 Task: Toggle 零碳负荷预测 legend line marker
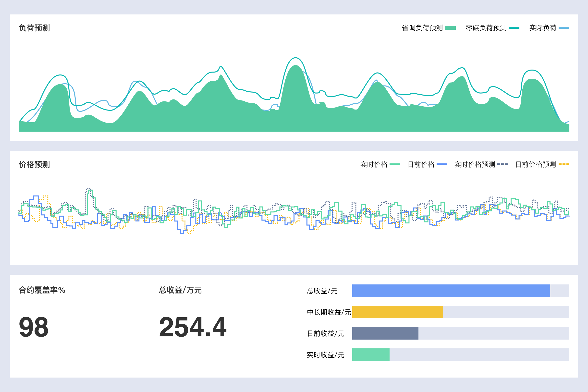(x=514, y=28)
